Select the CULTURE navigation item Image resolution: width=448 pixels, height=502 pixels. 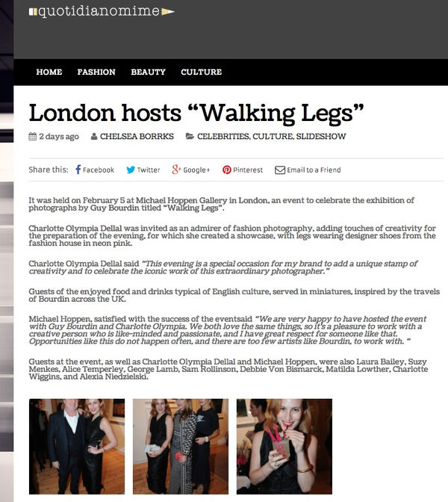tap(202, 72)
